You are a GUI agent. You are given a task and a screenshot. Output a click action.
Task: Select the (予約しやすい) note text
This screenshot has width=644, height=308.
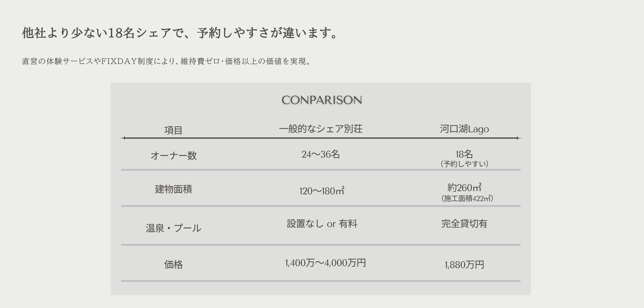point(464,164)
